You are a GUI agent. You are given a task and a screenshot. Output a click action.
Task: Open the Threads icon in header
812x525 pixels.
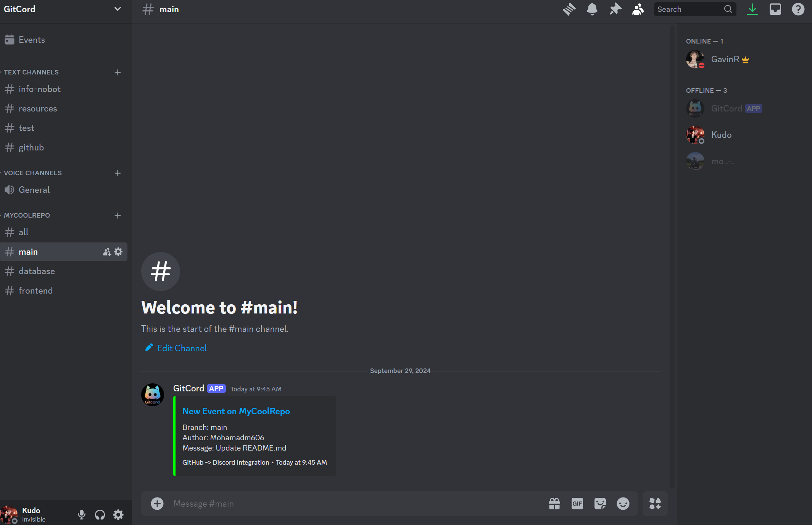point(569,9)
